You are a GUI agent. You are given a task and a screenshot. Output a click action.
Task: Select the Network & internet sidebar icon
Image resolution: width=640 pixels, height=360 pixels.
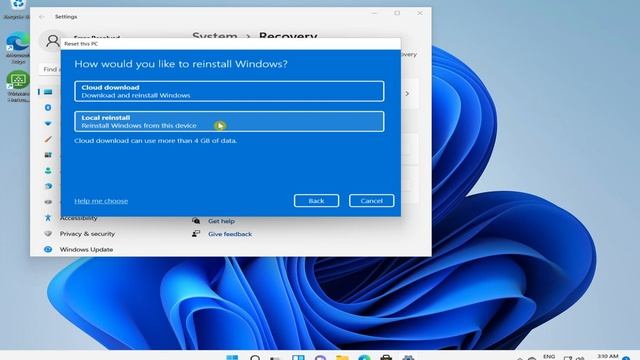(x=48, y=123)
